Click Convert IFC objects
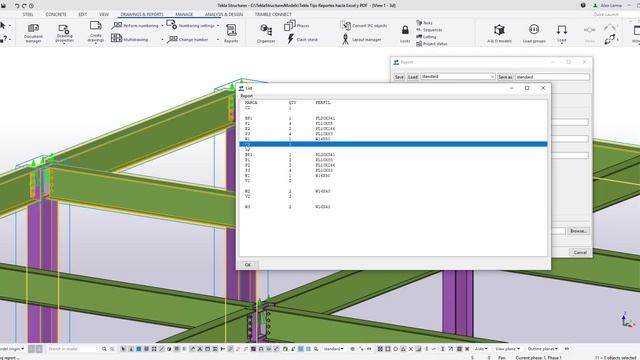The height and width of the screenshot is (360, 640). click(x=364, y=25)
